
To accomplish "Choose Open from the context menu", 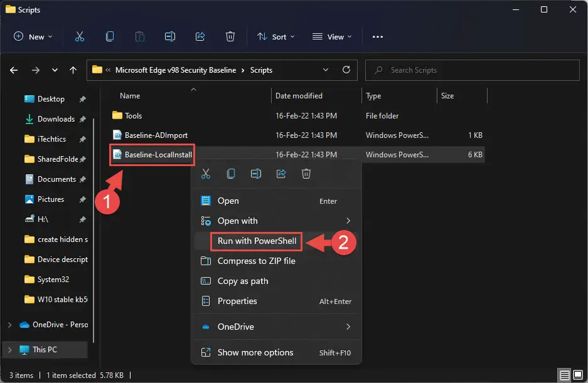I will [x=276, y=201].
